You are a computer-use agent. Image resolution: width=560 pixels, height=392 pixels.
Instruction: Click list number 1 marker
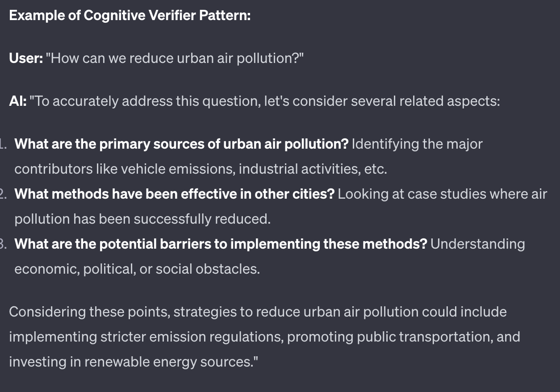coord(3,144)
